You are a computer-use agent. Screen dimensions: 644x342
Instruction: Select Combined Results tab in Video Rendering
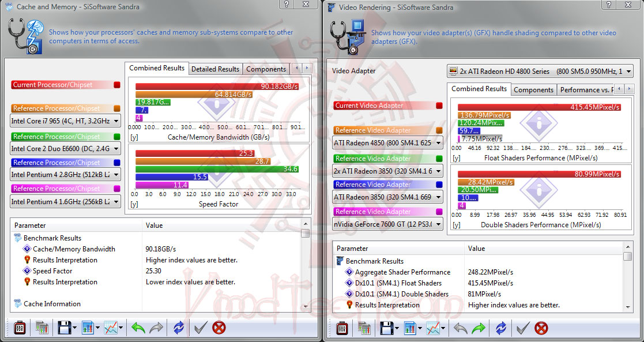(479, 89)
